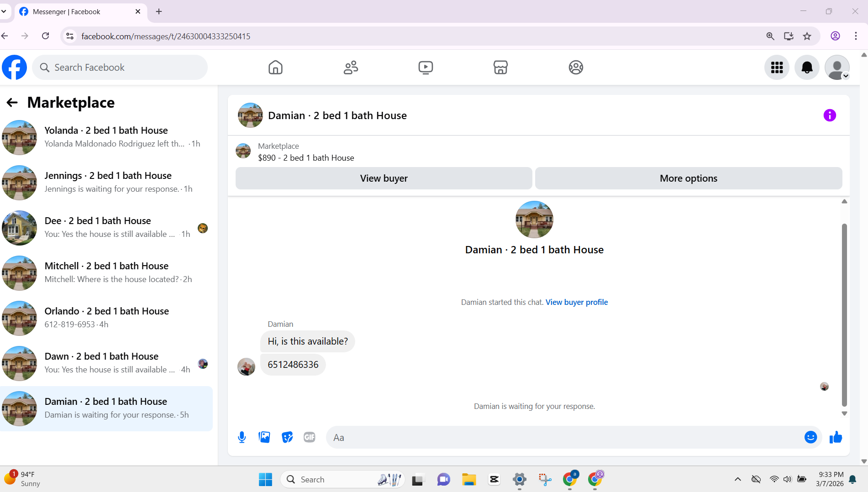Open the GIF picker
868x492 pixels.
[310, 437]
